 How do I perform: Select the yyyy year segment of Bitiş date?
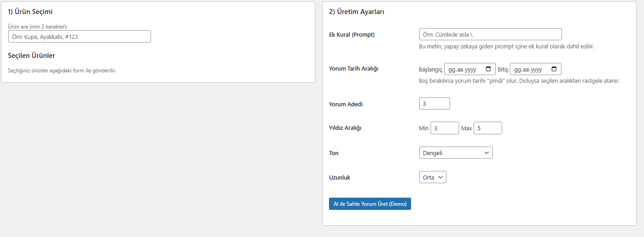tap(536, 70)
